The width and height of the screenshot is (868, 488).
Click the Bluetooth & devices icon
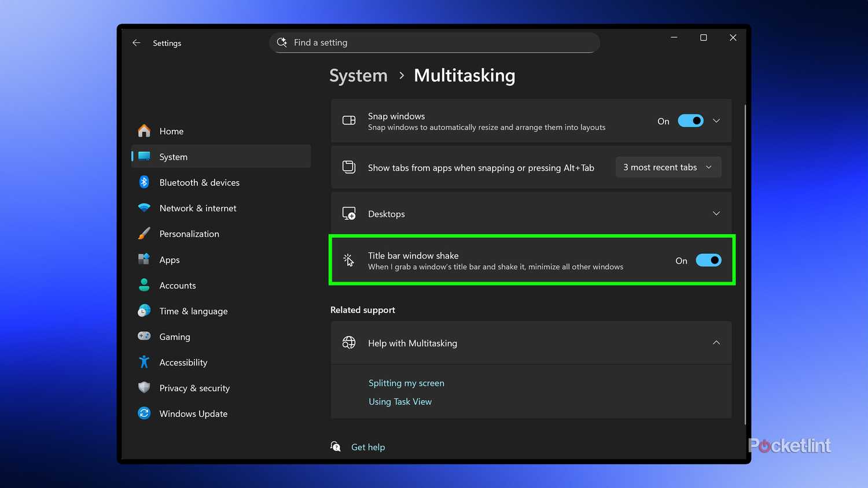[x=144, y=182]
